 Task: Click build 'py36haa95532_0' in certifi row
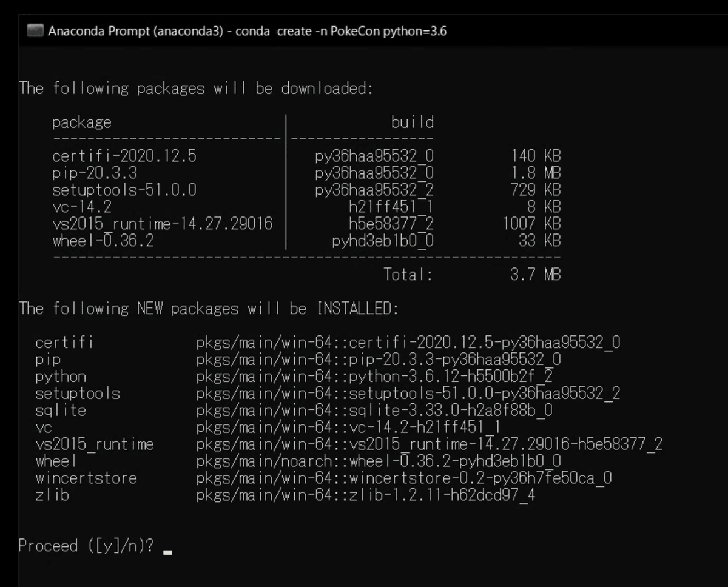[x=374, y=156]
